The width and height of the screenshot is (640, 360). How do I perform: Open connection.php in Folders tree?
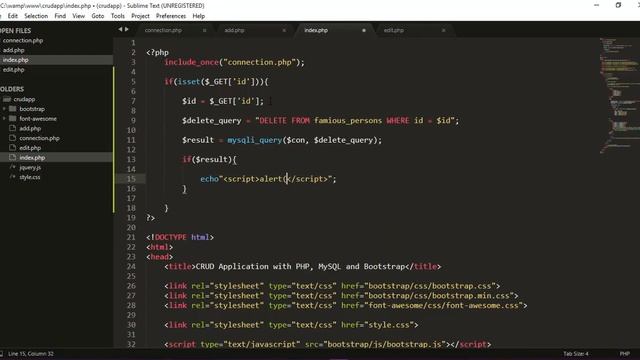tap(39, 138)
